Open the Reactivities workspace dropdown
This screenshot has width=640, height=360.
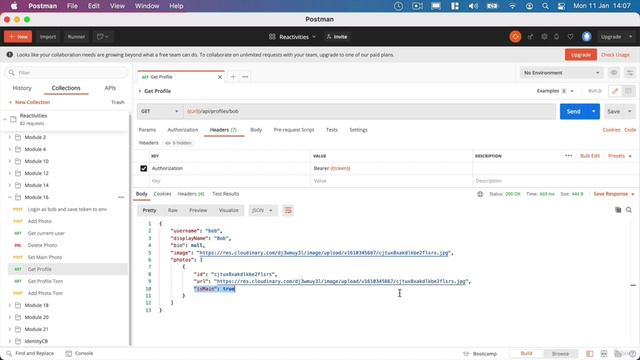(293, 37)
